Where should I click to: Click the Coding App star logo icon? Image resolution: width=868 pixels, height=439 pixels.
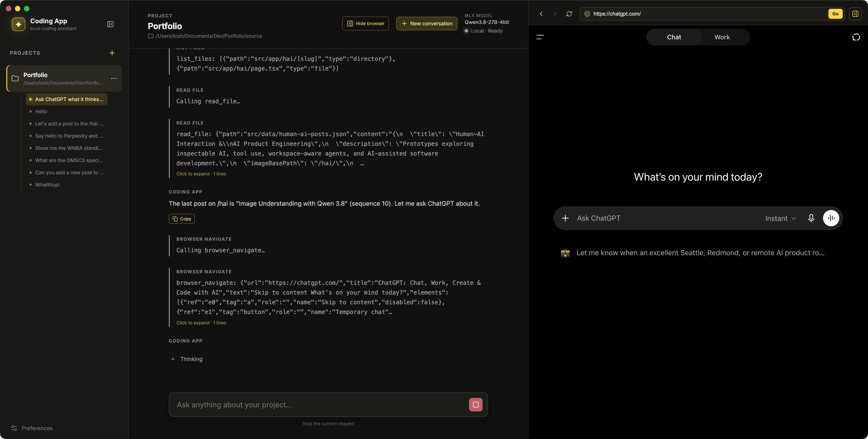(x=19, y=24)
